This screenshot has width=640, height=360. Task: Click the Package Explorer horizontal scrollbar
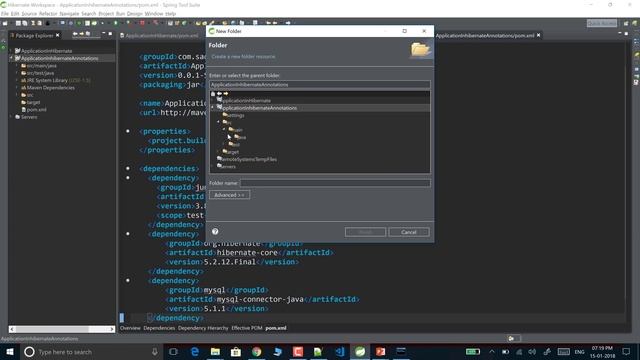61,329
